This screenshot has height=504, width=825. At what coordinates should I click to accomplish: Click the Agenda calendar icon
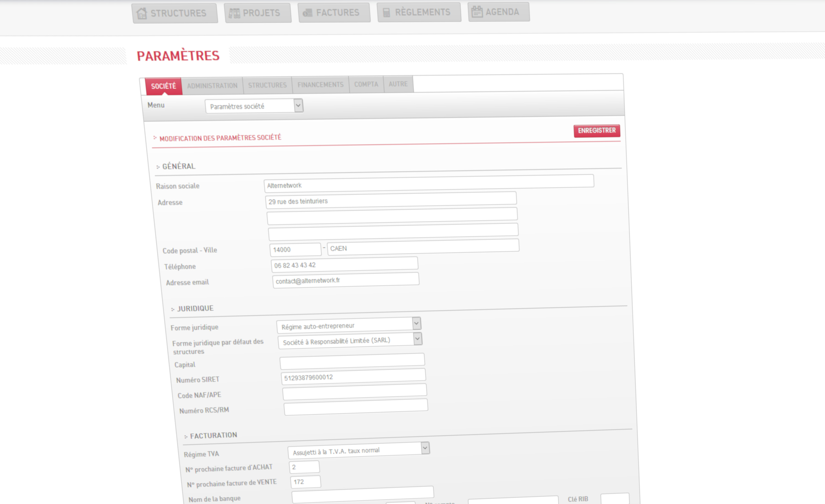click(x=477, y=11)
